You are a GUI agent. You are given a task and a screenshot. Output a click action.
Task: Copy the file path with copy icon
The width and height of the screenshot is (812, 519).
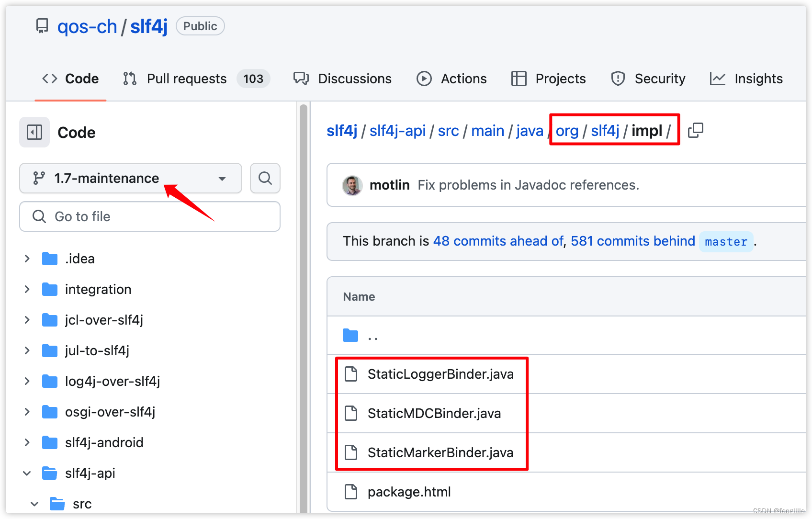tap(695, 130)
